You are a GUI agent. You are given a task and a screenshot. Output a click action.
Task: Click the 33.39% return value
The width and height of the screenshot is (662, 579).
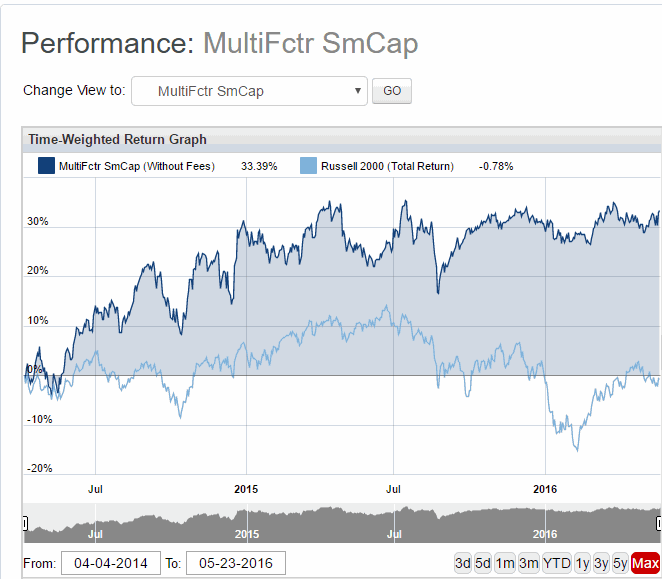(x=259, y=166)
